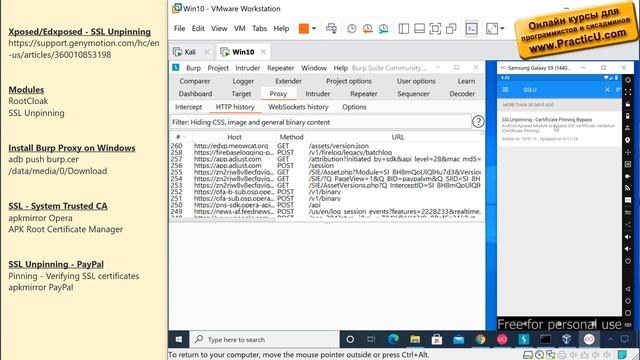Launch Google Chrome from the taskbar
The width and height of the screenshot is (640, 360).
pos(480,339)
